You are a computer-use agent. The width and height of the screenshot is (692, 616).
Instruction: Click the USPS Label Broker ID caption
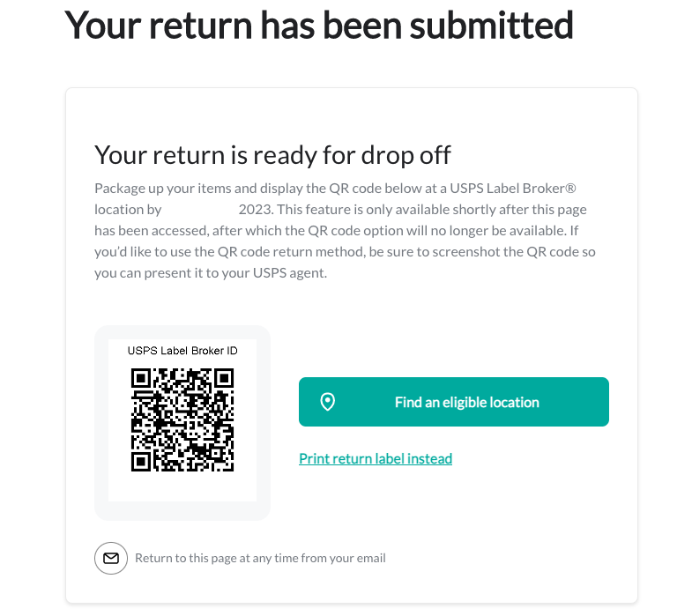pos(182,351)
